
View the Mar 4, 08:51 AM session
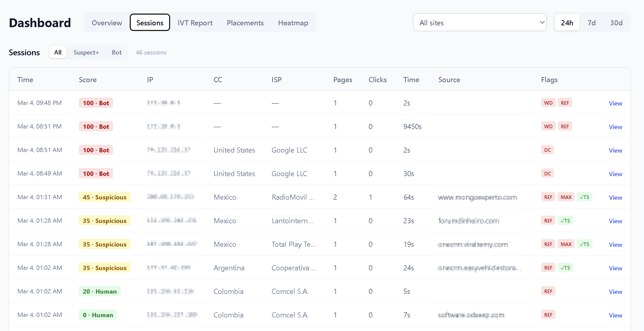tap(615, 150)
